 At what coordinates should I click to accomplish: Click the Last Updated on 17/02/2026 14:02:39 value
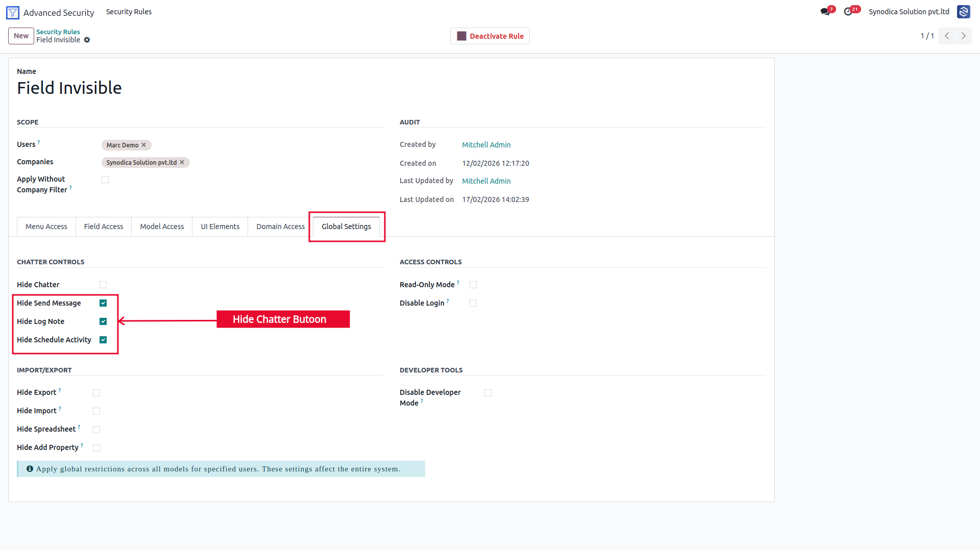pyautogui.click(x=496, y=199)
